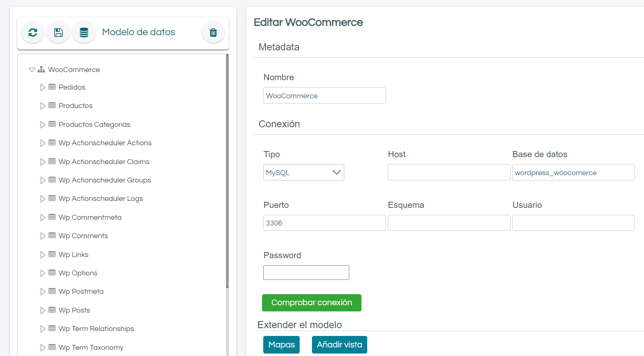The image size is (644, 356).
Task: Click the Añadir vista button
Action: pyautogui.click(x=339, y=345)
